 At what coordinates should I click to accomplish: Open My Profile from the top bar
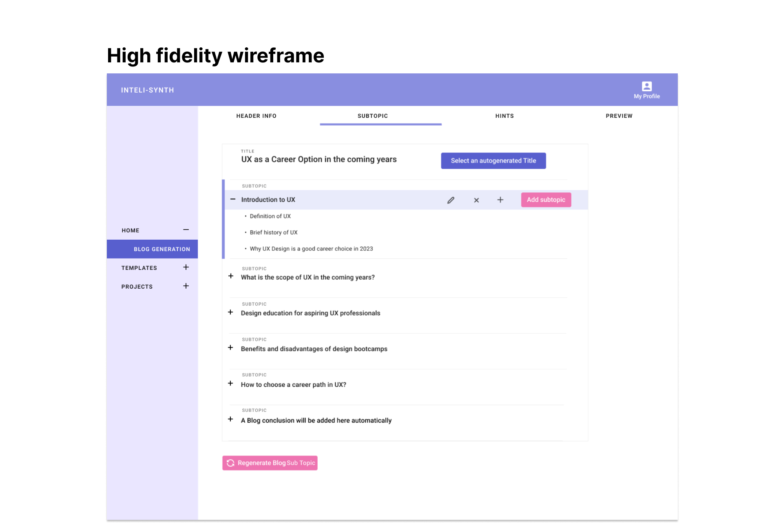(x=646, y=89)
